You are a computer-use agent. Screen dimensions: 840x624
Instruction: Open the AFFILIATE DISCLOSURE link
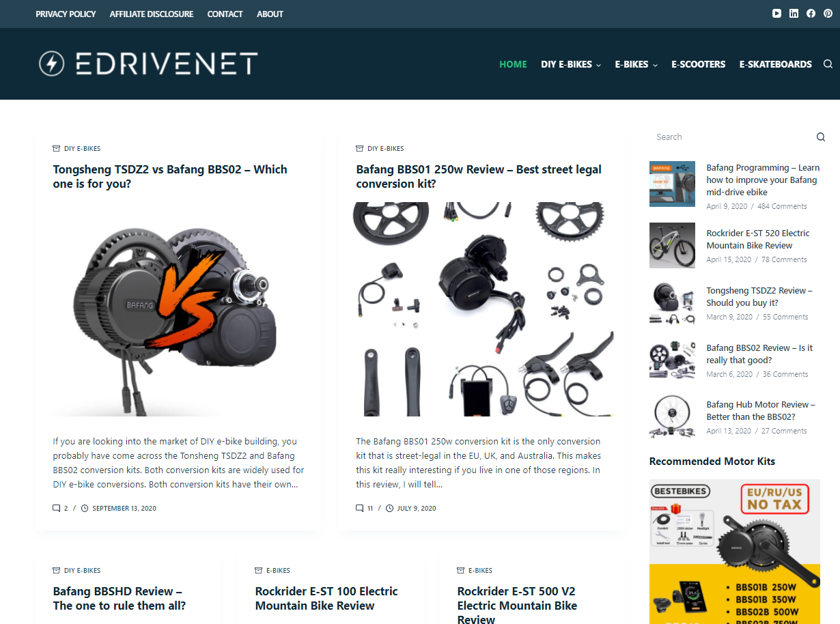click(152, 14)
